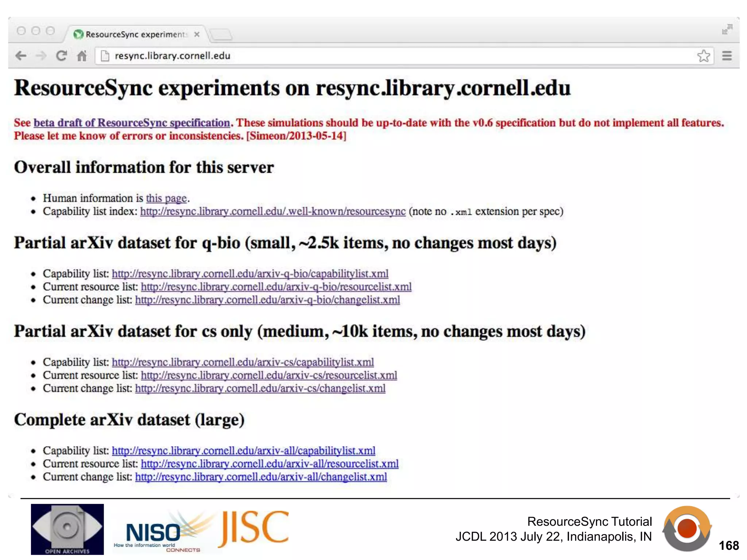Image resolution: width=747 pixels, height=560 pixels.
Task: Open the .well-known/resourcesync index link
Action: click(x=272, y=211)
